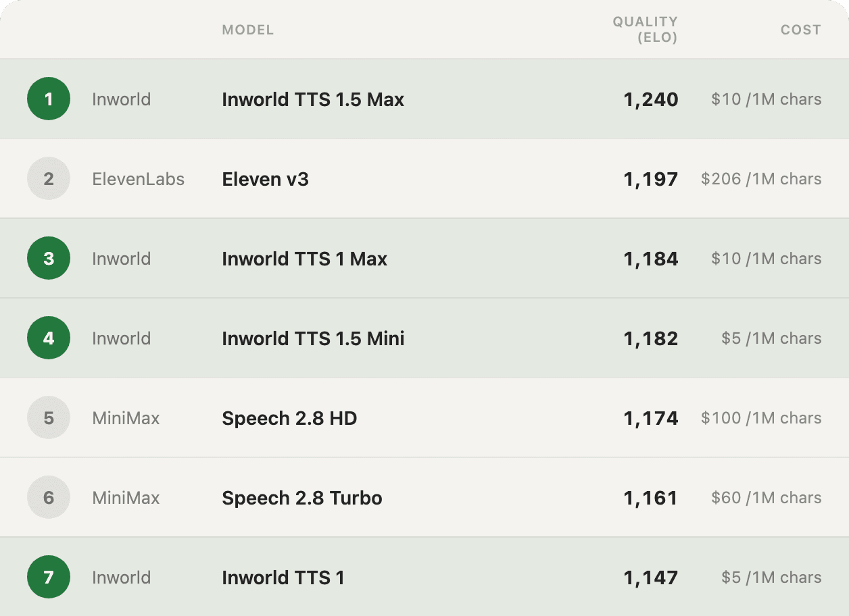This screenshot has width=849, height=616.
Task: Click the 1,240 ELO score
Action: pyautogui.click(x=650, y=99)
